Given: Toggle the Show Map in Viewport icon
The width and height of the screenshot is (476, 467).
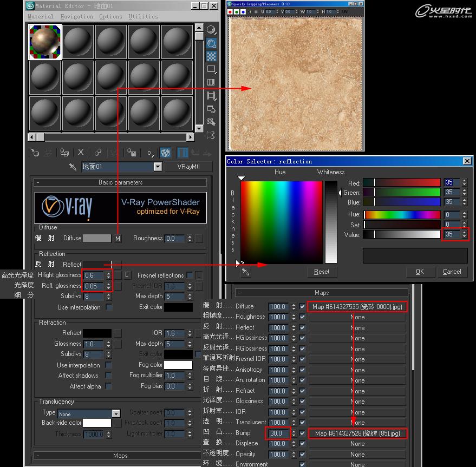Looking at the screenshot, I should tap(166, 153).
